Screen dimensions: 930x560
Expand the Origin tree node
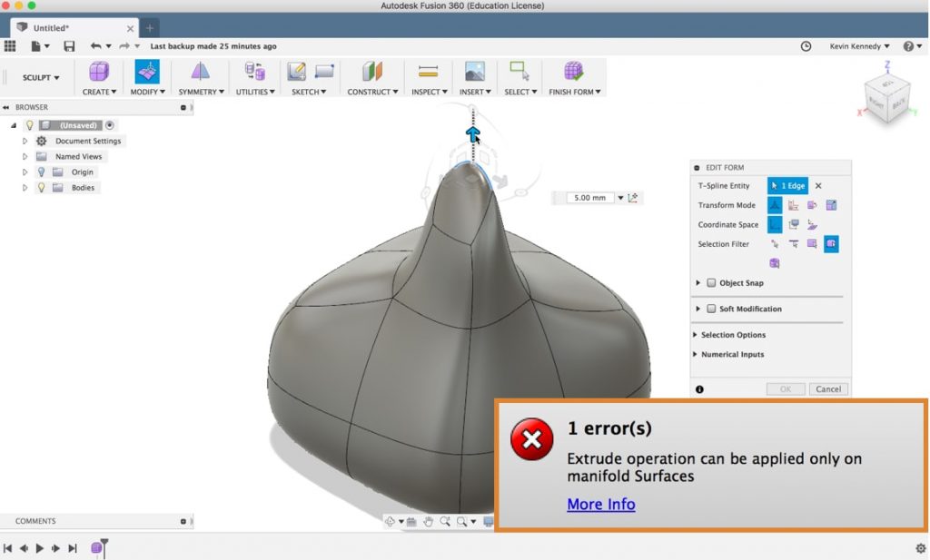click(25, 172)
